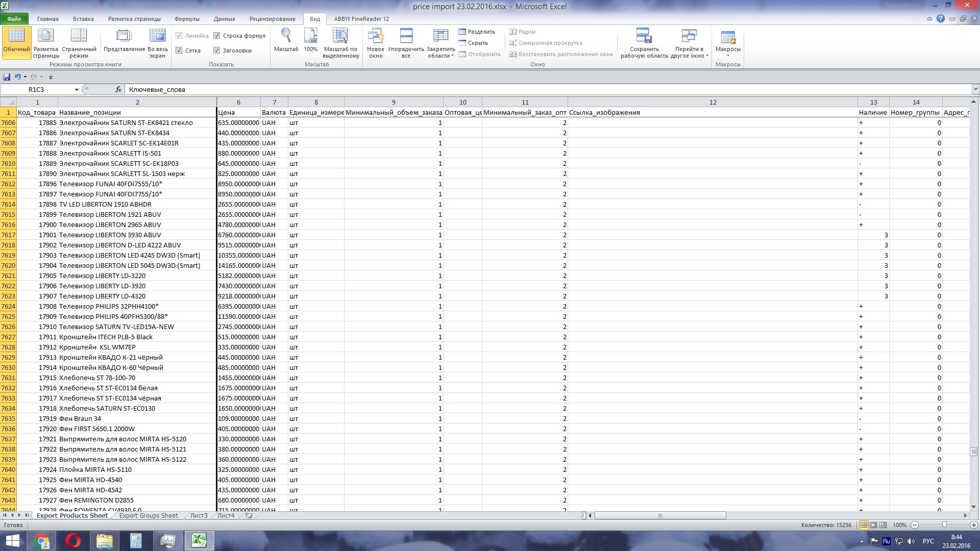Switch to the Лист3 sheet tab
This screenshot has height=551, width=980.
tap(199, 516)
